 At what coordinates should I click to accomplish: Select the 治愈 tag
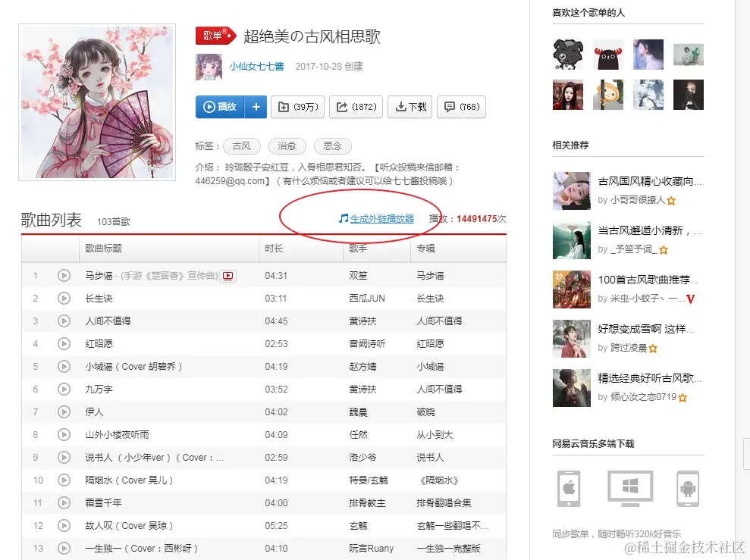point(287,146)
